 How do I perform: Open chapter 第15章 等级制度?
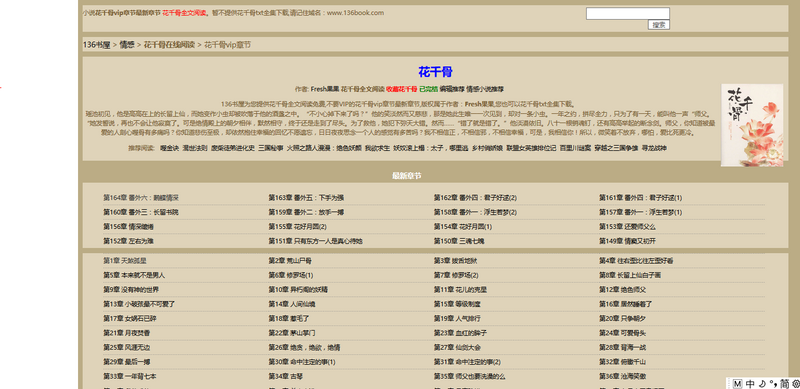pyautogui.click(x=457, y=304)
